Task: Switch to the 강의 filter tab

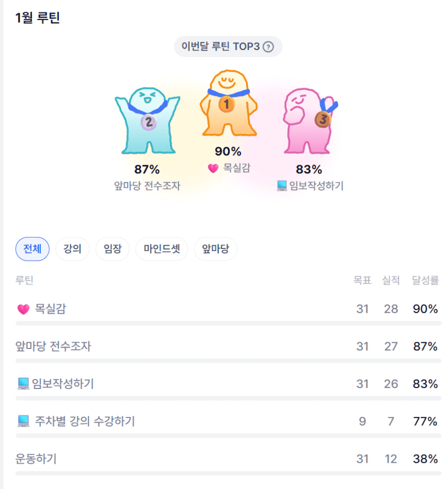Action: pyautogui.click(x=72, y=249)
